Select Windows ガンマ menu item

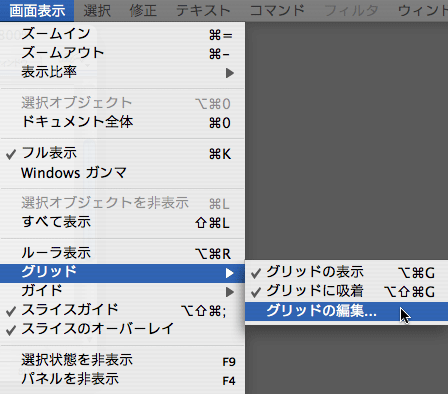[x=122, y=173]
